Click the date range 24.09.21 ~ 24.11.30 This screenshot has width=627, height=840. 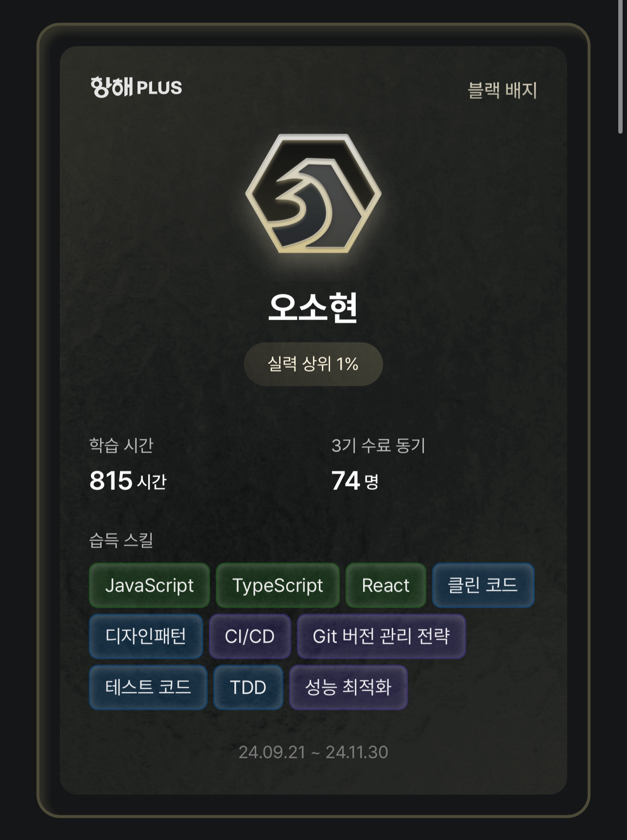(x=313, y=752)
